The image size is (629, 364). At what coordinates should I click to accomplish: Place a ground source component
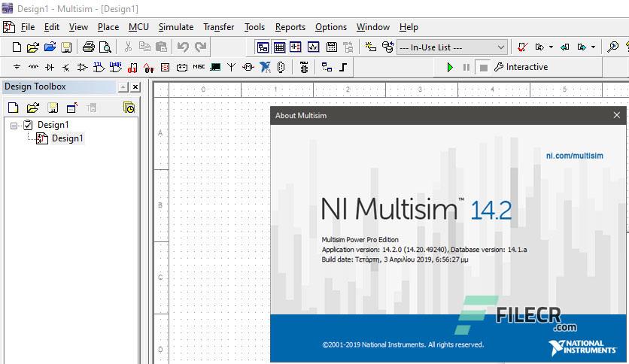pos(17,68)
